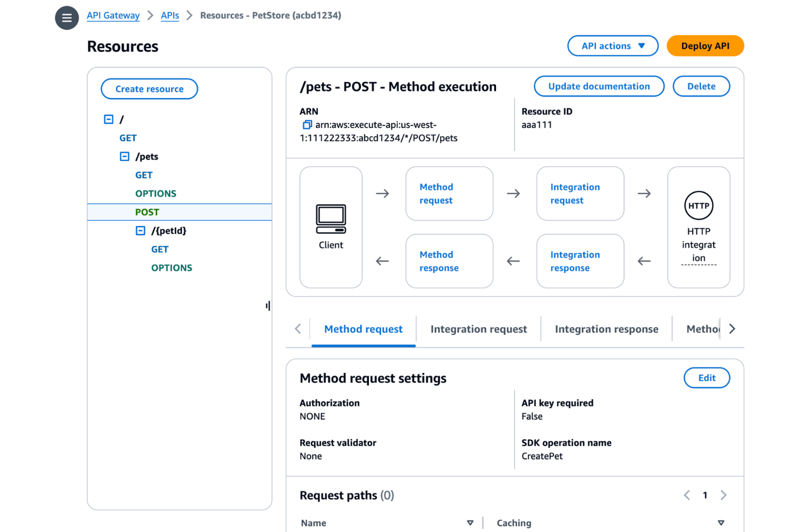Click the resource panel resize handle
This screenshot has height=532, width=798.
268,306
